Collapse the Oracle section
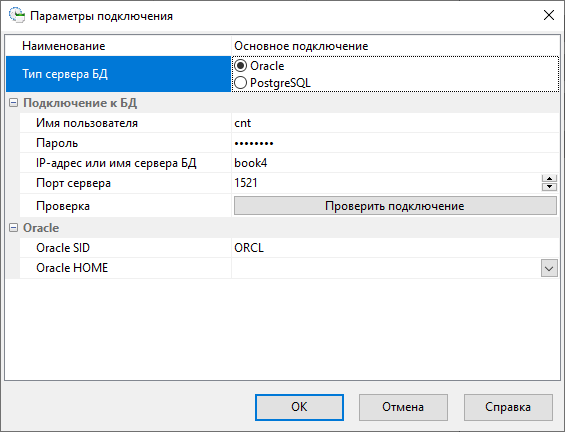Screen dimensions: 565x432 pyautogui.click(x=13, y=228)
